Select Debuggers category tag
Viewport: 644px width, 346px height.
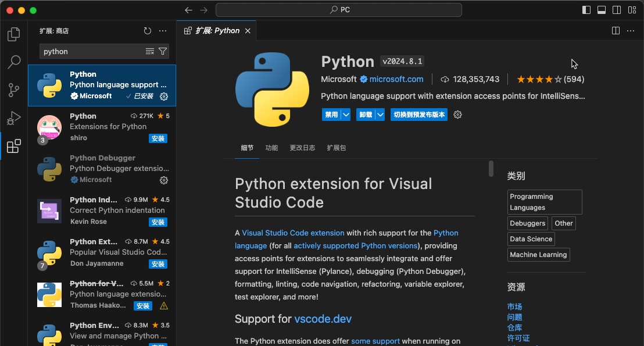(527, 223)
